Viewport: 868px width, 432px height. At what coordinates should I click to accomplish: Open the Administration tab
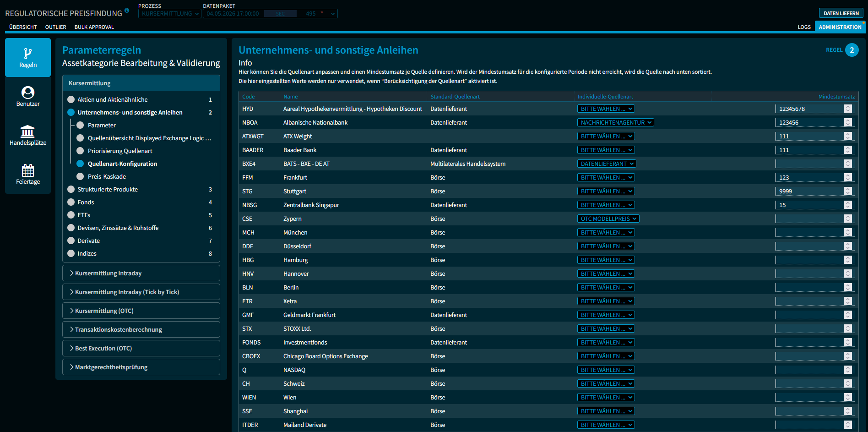pyautogui.click(x=840, y=27)
